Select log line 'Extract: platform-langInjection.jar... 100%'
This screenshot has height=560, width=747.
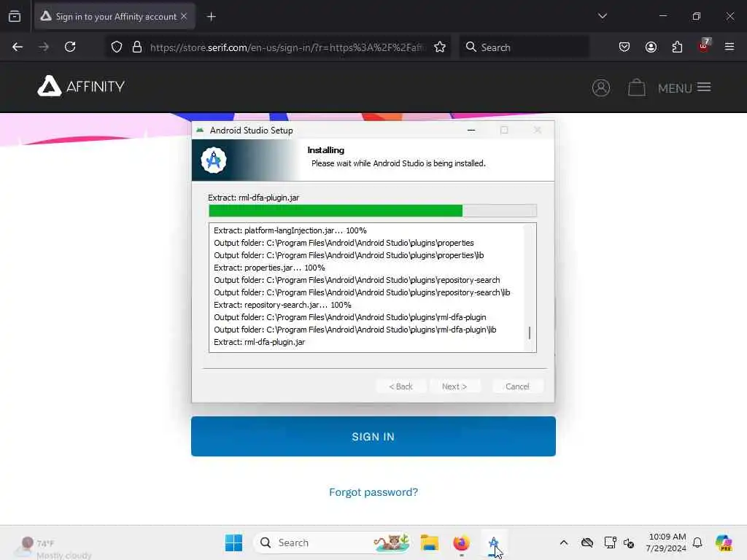[290, 230]
